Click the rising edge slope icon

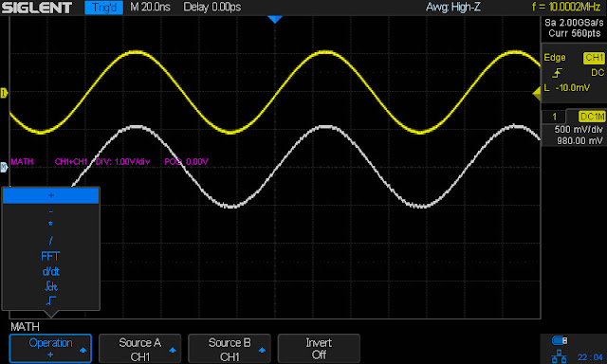[x=557, y=73]
